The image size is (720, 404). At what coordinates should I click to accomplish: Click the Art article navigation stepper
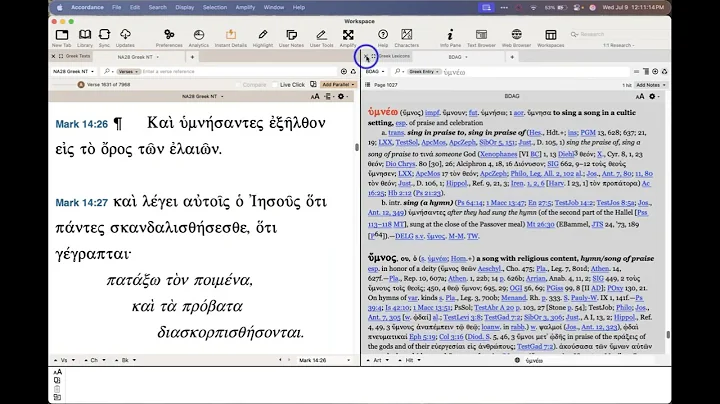[x=378, y=360]
